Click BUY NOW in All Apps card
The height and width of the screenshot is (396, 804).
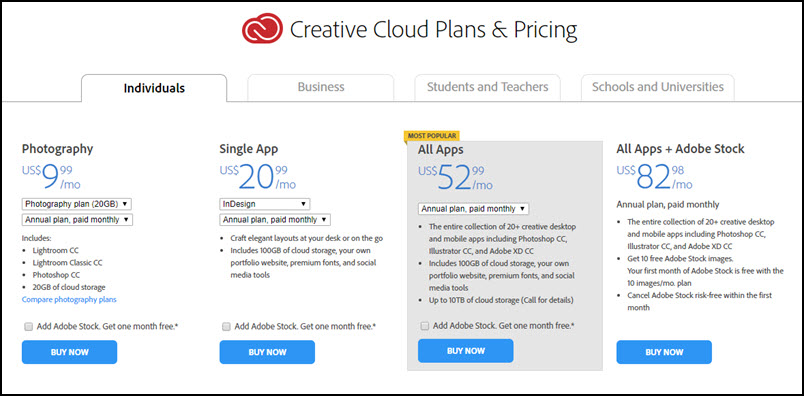(466, 351)
